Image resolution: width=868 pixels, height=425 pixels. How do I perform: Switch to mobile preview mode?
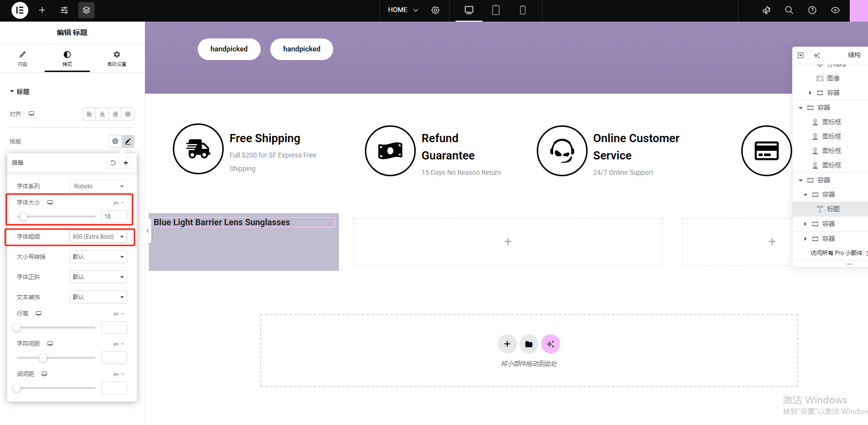(523, 10)
